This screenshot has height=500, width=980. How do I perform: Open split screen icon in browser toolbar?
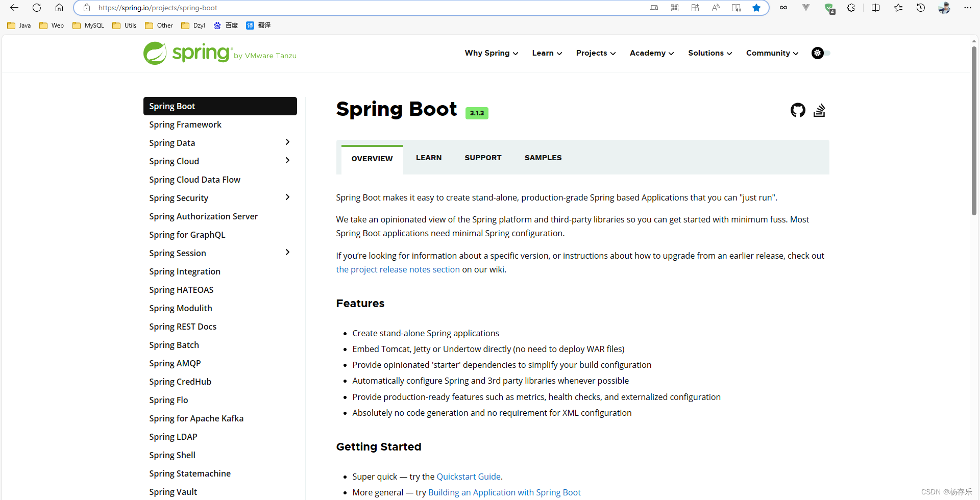(x=875, y=8)
